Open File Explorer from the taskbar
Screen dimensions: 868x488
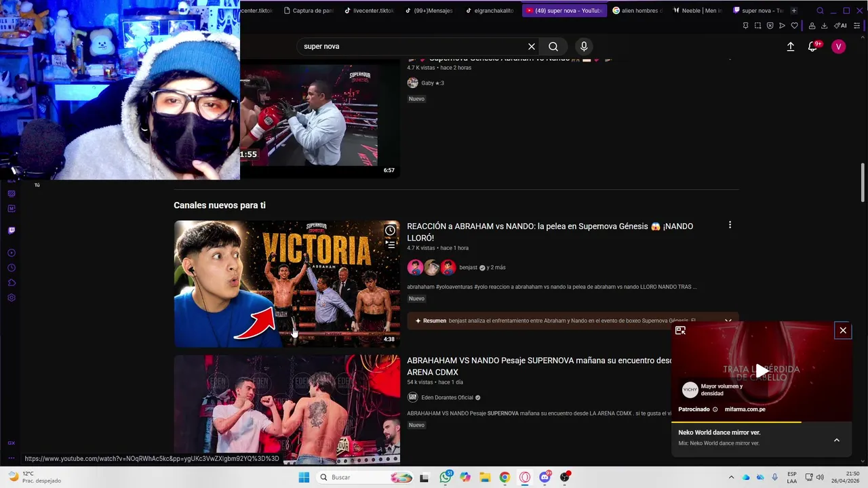(485, 477)
